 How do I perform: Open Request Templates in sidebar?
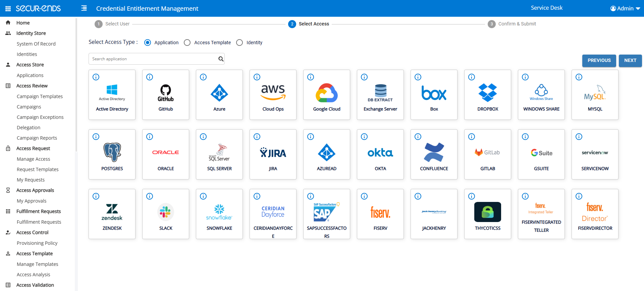(38, 169)
